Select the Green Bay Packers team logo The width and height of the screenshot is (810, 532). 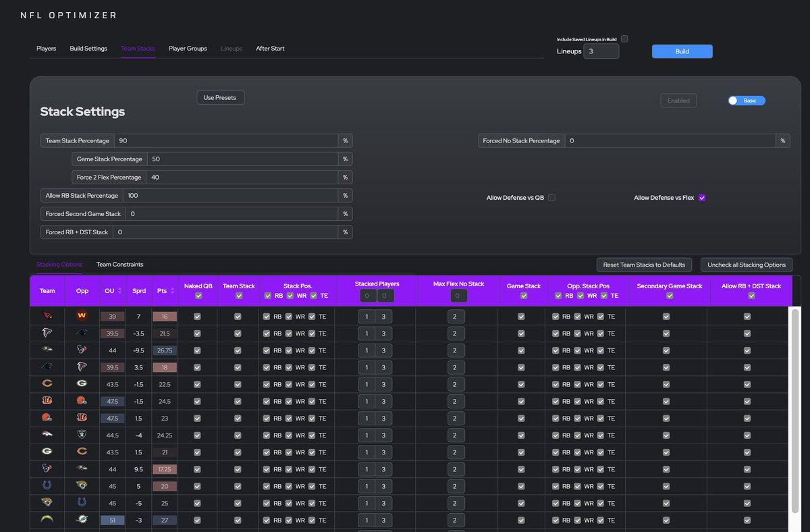[x=47, y=452]
